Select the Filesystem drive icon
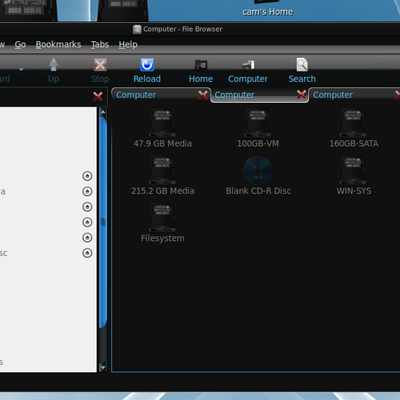Image resolution: width=400 pixels, height=400 pixels. click(163, 223)
